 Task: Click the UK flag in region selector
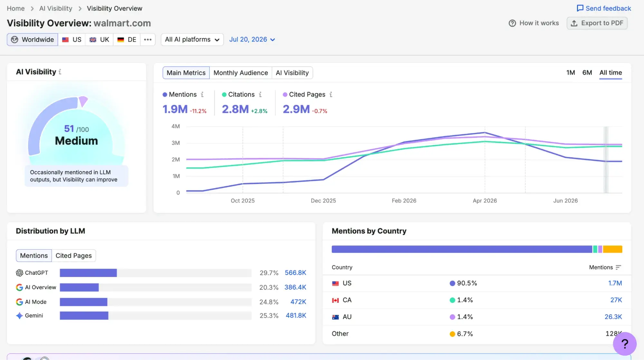(93, 40)
